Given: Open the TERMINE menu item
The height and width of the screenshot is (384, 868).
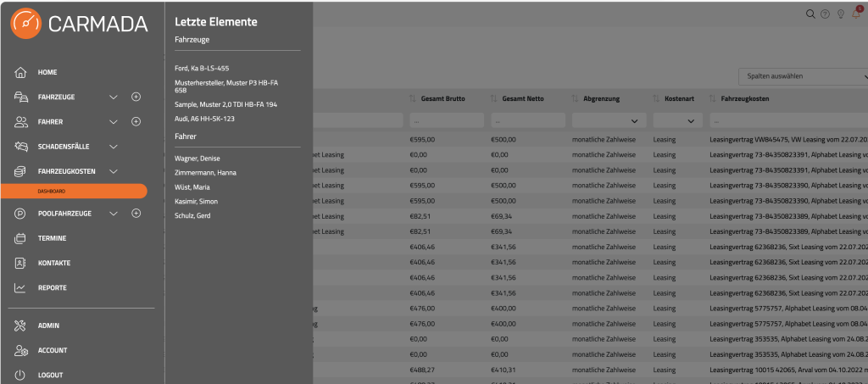Looking at the screenshot, I should pyautogui.click(x=52, y=238).
